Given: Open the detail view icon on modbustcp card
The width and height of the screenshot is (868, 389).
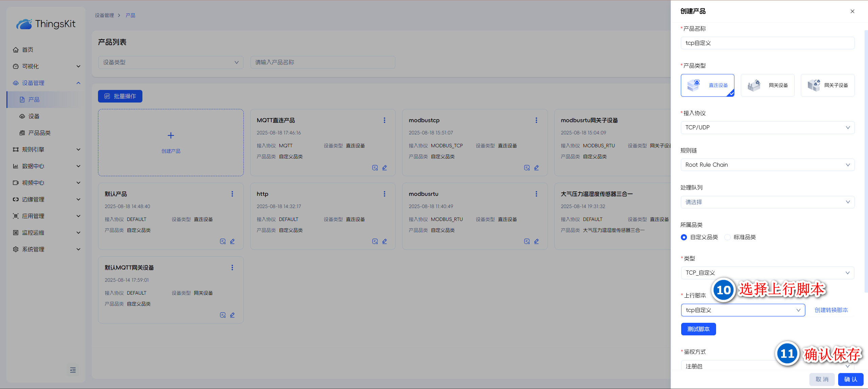Looking at the screenshot, I should point(527,168).
